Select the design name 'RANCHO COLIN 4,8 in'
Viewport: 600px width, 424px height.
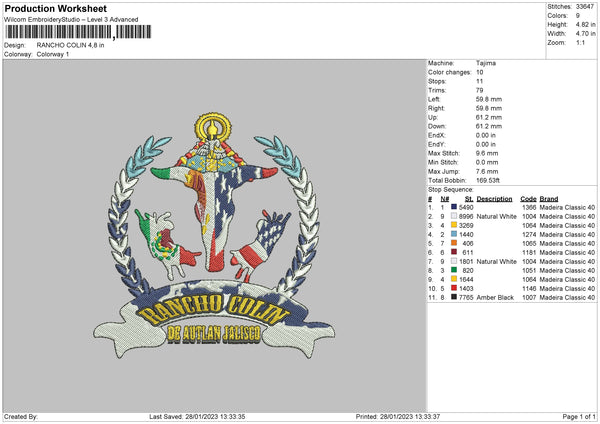(x=70, y=45)
